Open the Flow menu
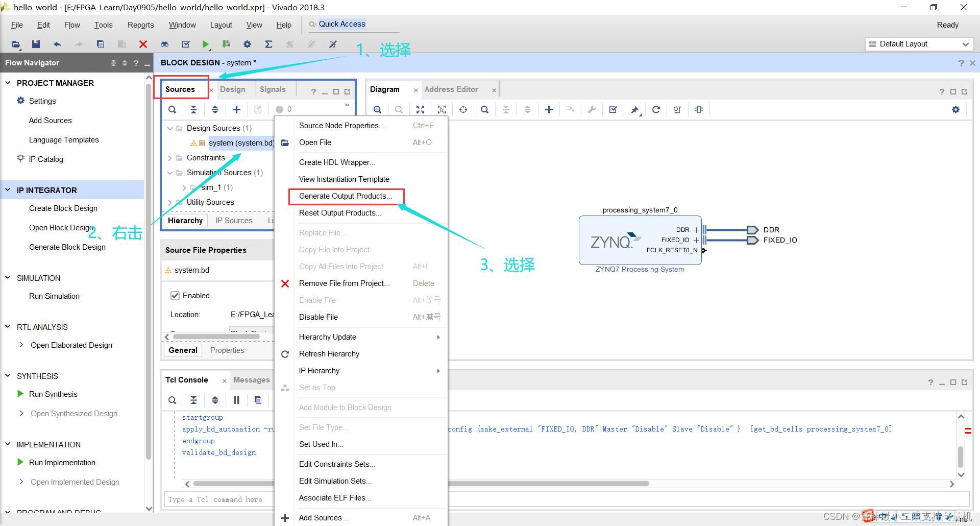This screenshot has width=980, height=526. pyautogui.click(x=72, y=25)
